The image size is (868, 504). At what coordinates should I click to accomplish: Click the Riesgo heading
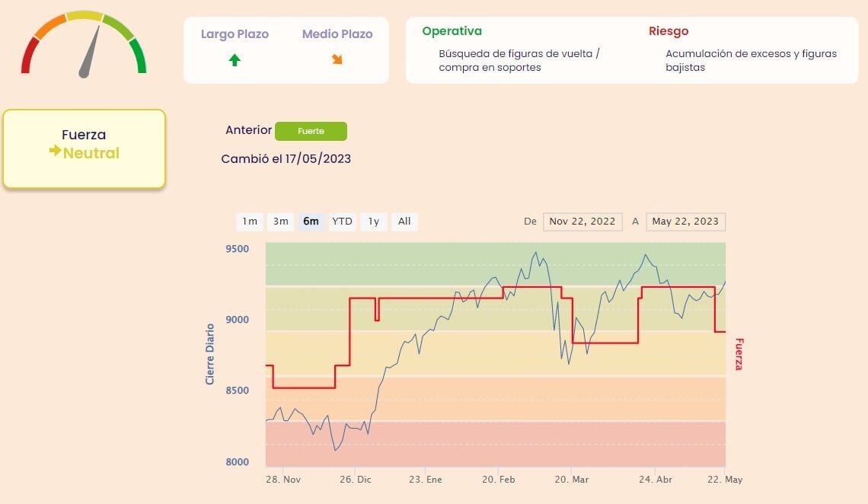click(669, 31)
